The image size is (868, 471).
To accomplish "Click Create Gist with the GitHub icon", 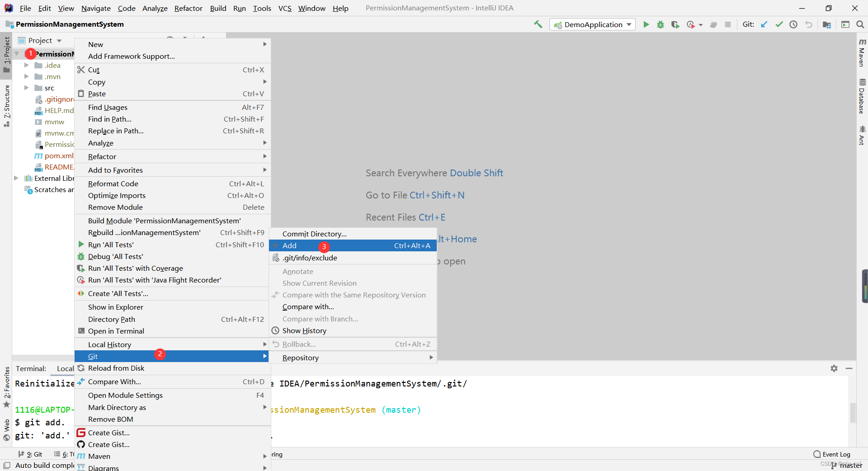I will pyautogui.click(x=172, y=444).
